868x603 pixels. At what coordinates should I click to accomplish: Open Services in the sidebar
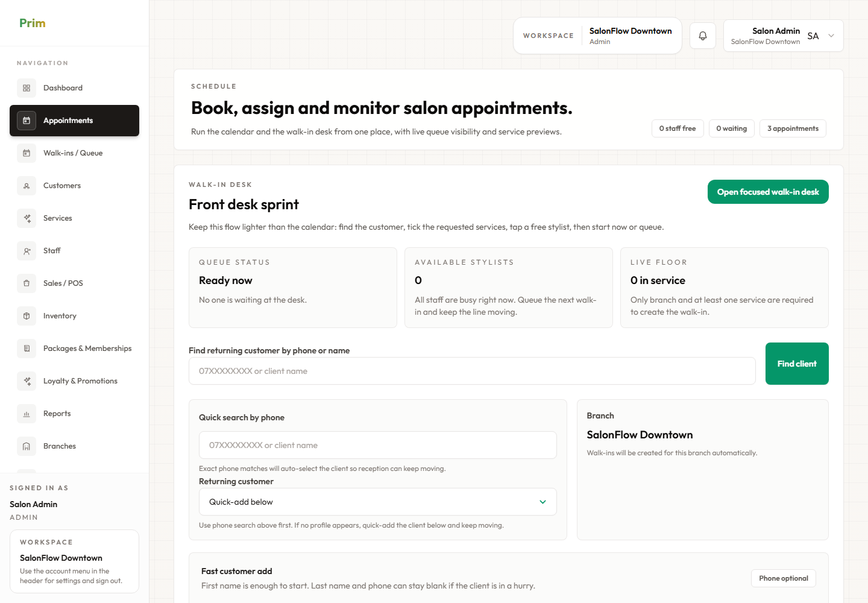58,218
